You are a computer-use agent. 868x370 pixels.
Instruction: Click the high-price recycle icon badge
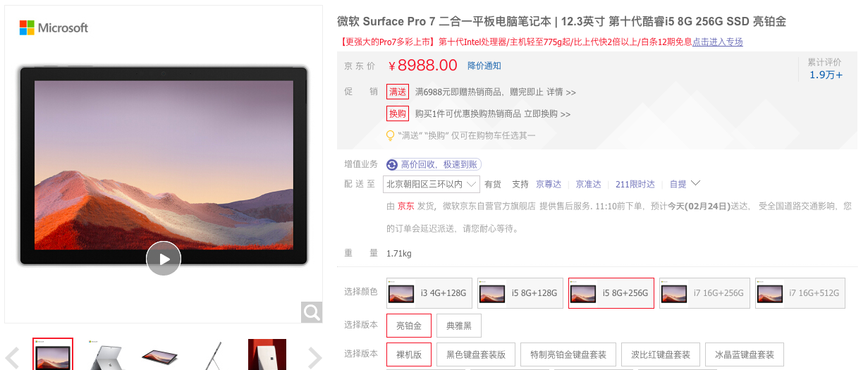click(392, 164)
